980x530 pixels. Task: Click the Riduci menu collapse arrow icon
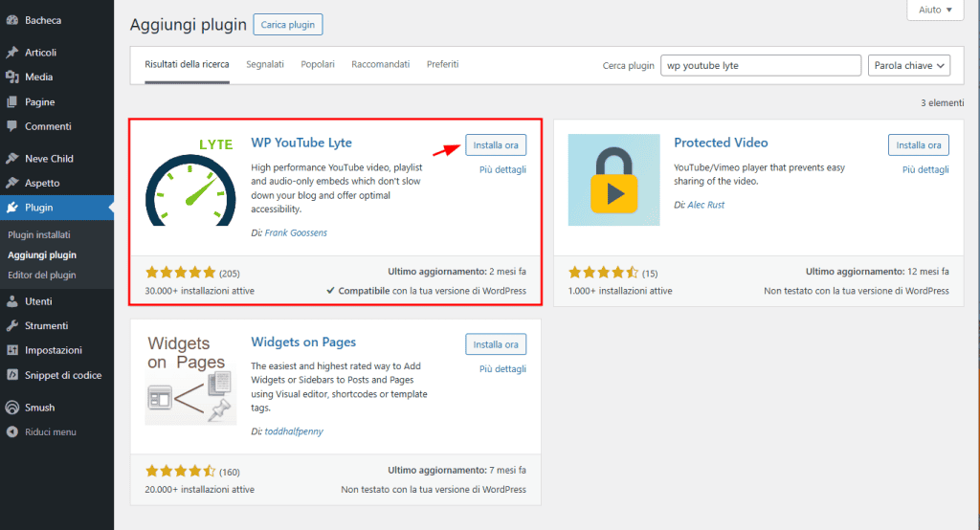[11, 431]
